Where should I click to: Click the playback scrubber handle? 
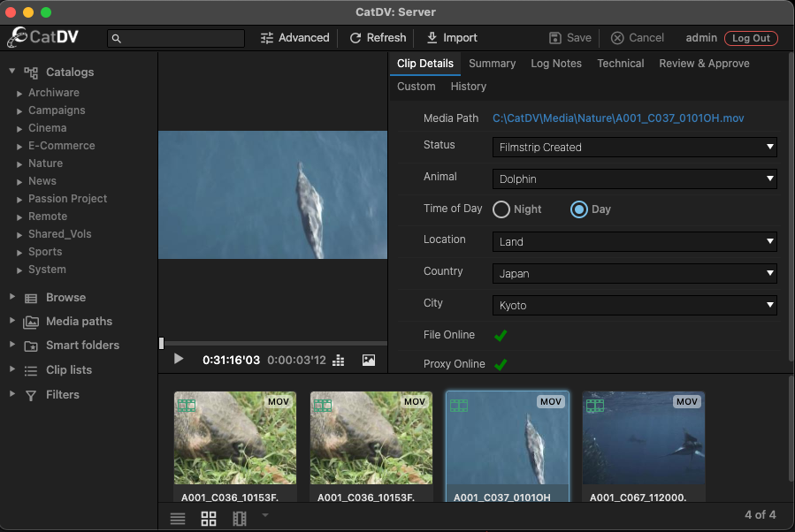click(162, 344)
